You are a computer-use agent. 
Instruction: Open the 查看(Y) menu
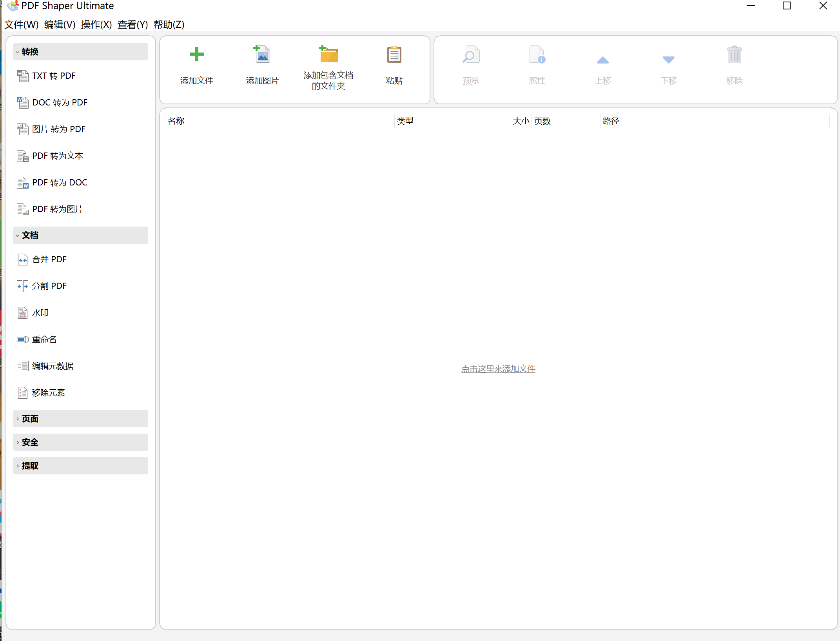pos(133,25)
